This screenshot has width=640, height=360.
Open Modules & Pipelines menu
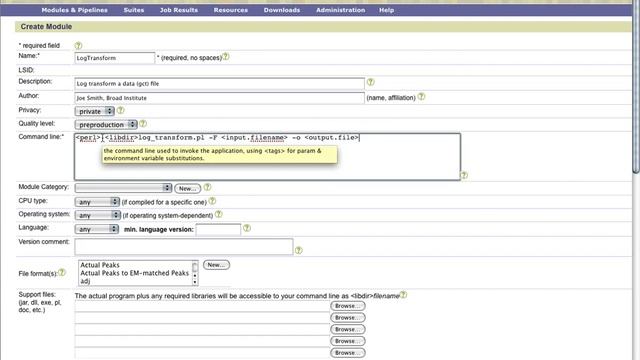[75, 10]
